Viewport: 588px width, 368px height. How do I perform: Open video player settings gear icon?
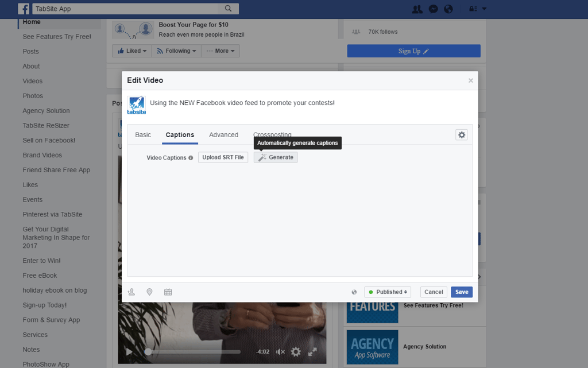click(x=296, y=351)
